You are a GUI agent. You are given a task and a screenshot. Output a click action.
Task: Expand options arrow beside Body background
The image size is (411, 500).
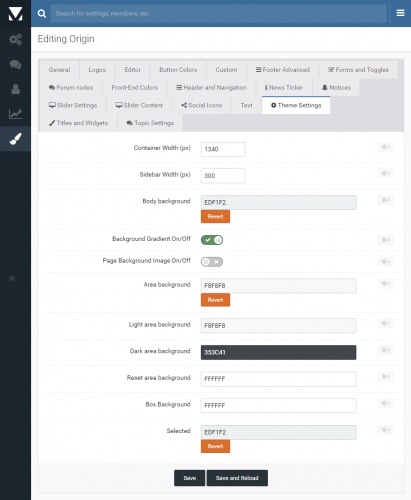coord(386,200)
